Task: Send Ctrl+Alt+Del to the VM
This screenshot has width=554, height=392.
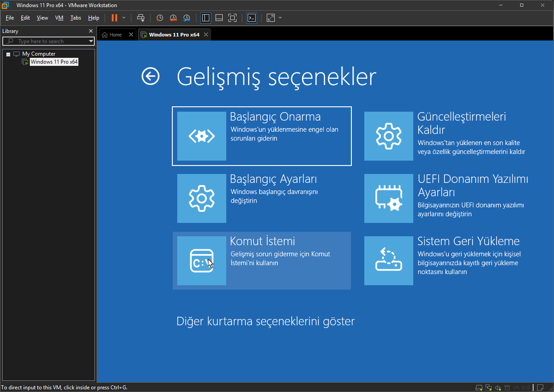Action: pos(141,18)
